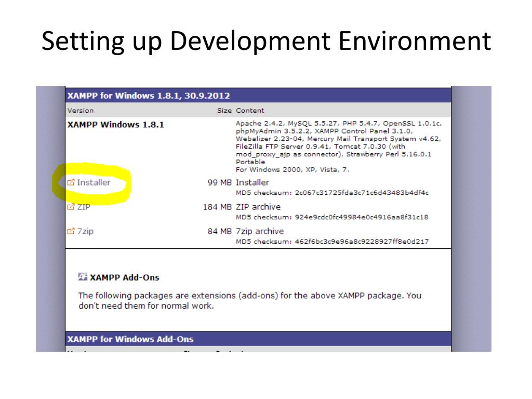Click the 'For Windows 2000, XP, Vista, 7.' text
This screenshot has width=532, height=399.
[292, 170]
